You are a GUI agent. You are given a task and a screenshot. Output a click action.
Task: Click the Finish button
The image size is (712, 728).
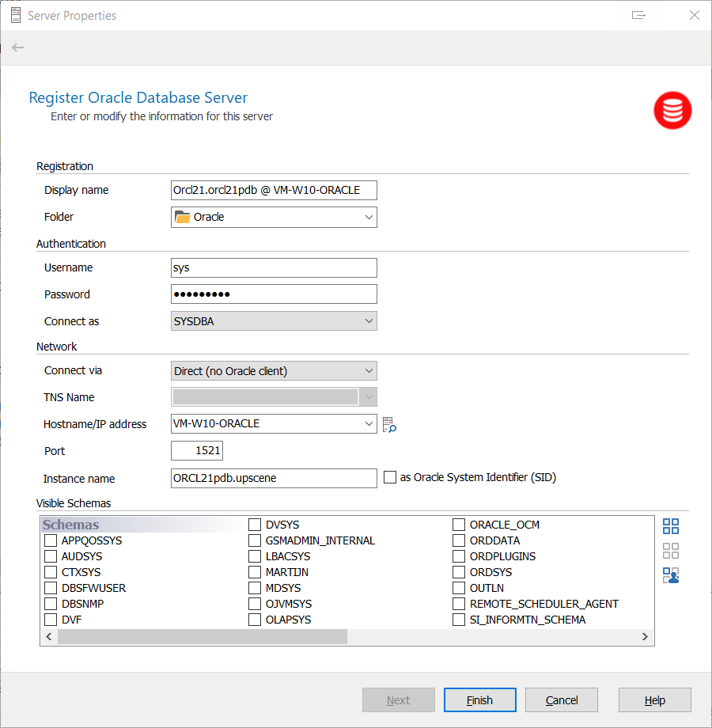tap(479, 700)
